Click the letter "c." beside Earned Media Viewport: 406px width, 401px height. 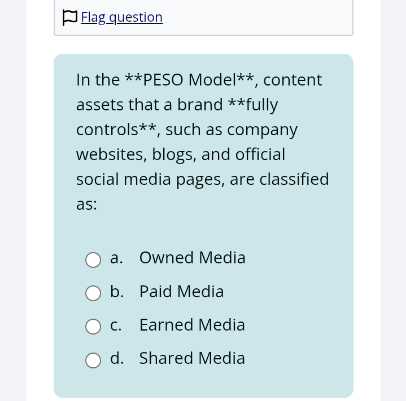pos(116,325)
